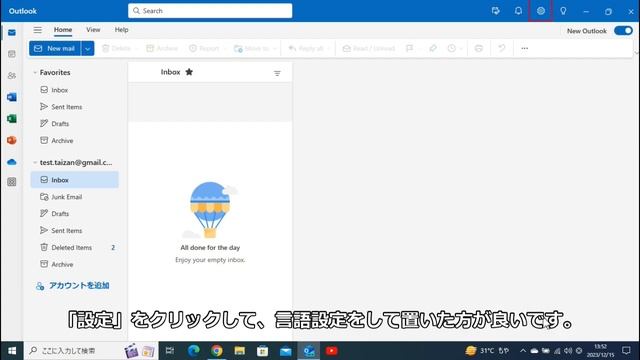The width and height of the screenshot is (640, 360).
Task: Open the Calendar module icon
Action: coord(12,54)
